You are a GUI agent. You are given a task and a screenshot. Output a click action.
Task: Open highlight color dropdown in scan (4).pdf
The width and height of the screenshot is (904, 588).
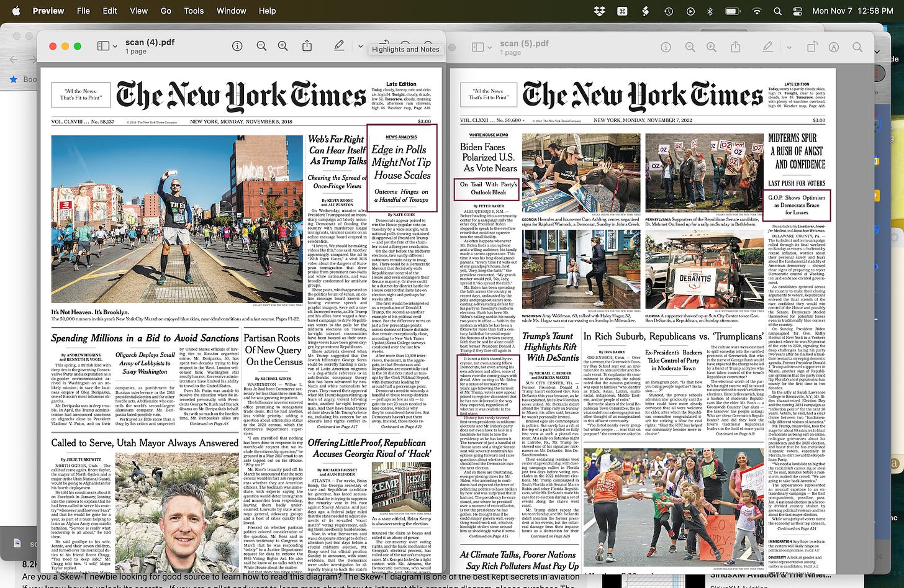[x=360, y=46]
